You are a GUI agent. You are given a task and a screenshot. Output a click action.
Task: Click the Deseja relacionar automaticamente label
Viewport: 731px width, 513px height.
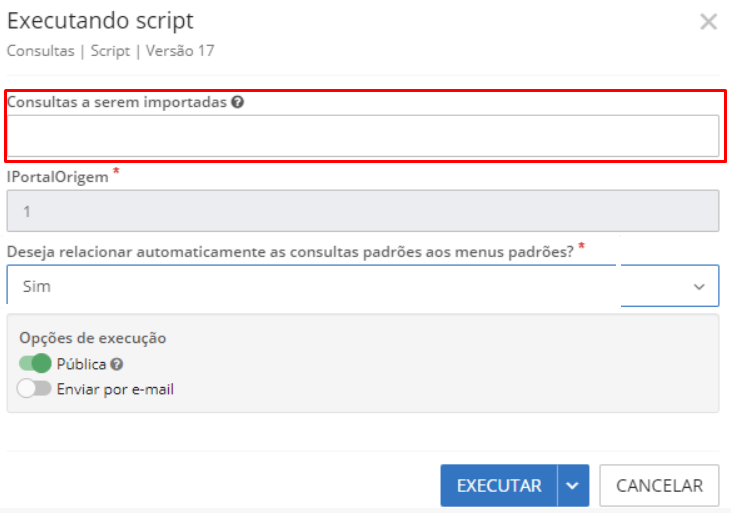(290, 252)
